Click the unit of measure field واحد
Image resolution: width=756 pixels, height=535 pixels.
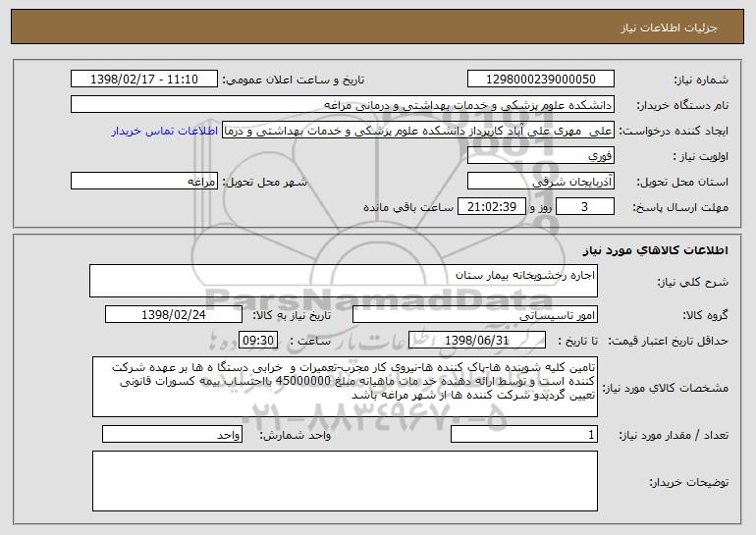point(172,434)
